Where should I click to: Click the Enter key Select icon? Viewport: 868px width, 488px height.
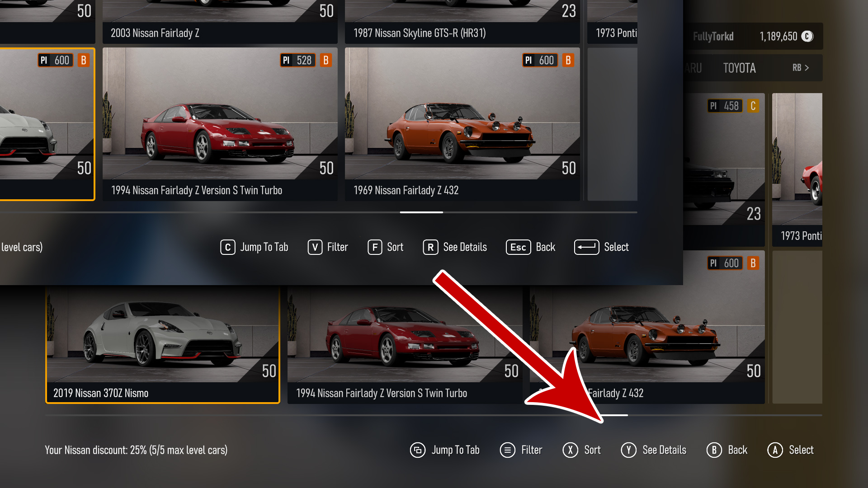click(586, 247)
